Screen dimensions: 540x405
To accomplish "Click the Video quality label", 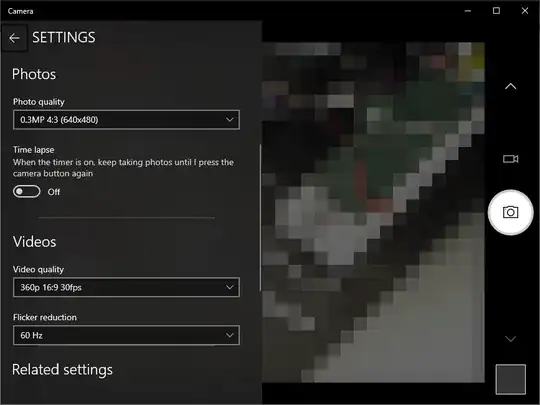I will pyautogui.click(x=38, y=269).
